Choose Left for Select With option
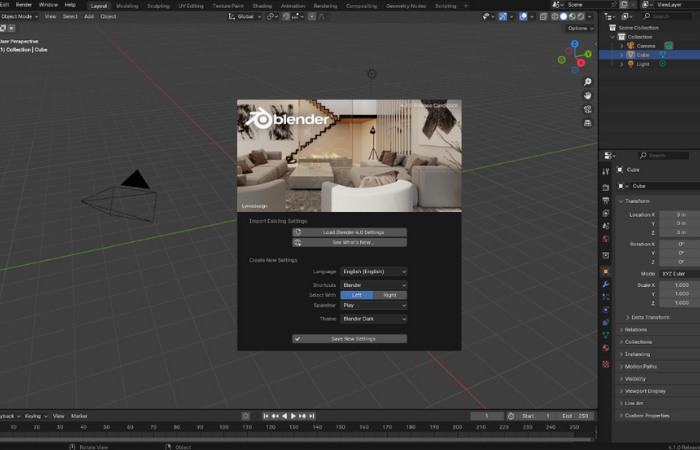The height and width of the screenshot is (450, 700). (x=357, y=295)
